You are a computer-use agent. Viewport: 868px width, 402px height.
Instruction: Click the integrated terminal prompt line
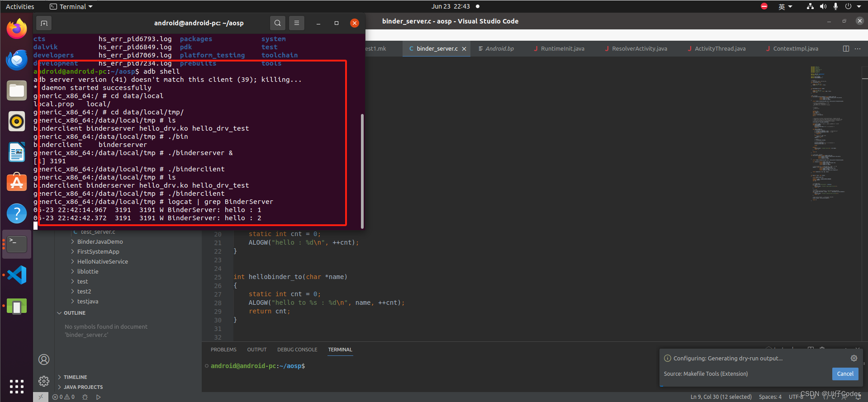pos(258,366)
